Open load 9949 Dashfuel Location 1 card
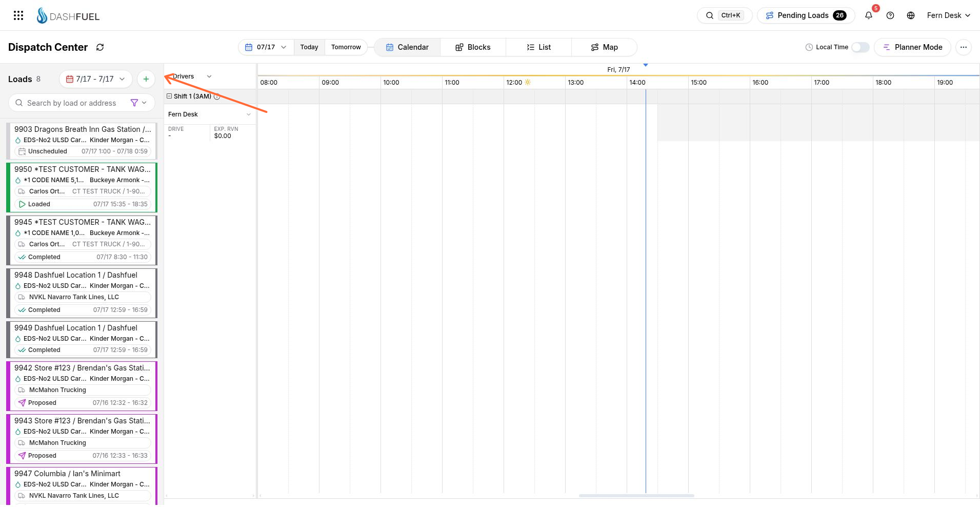This screenshot has height=507, width=980. tap(82, 339)
